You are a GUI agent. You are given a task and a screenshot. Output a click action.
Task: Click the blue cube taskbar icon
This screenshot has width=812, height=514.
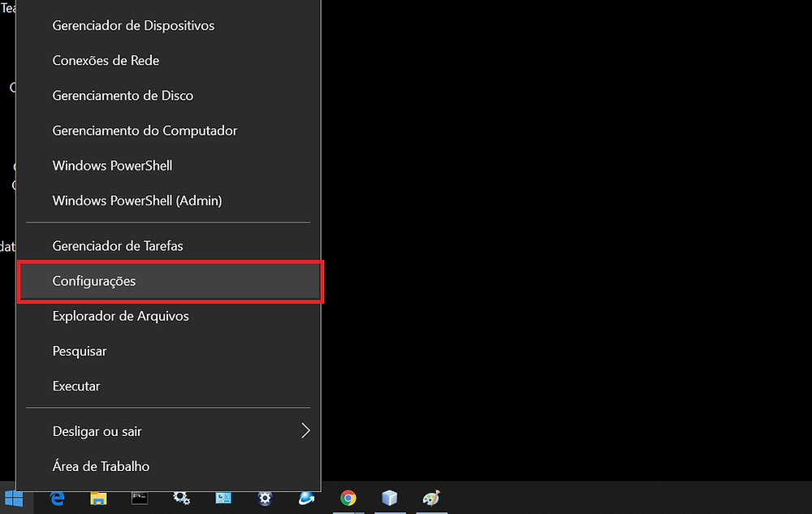390,499
